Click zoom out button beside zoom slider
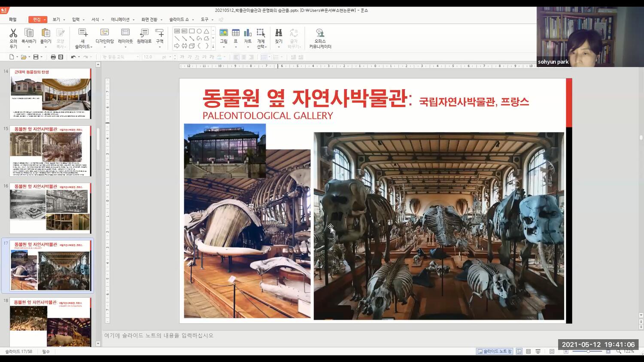 click(x=566, y=351)
